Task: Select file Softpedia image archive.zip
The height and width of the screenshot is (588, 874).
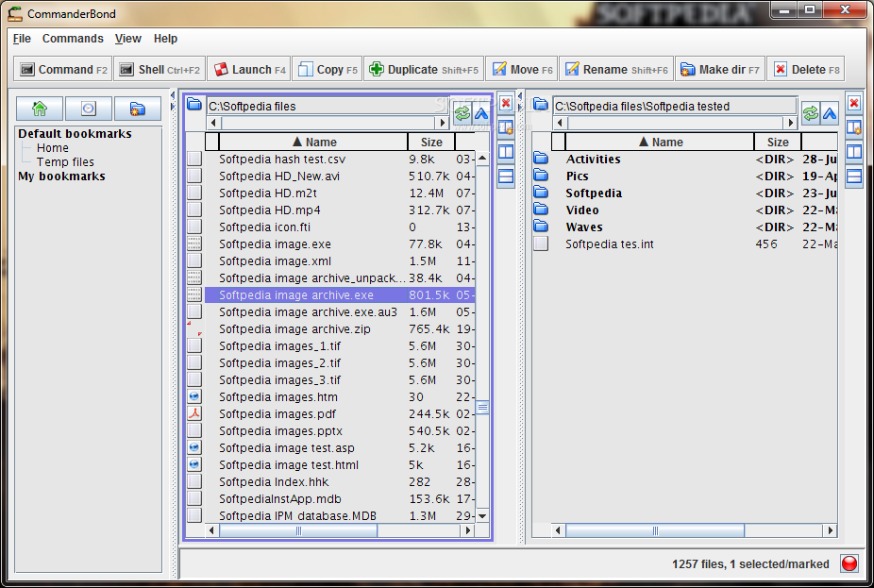Action: [294, 328]
